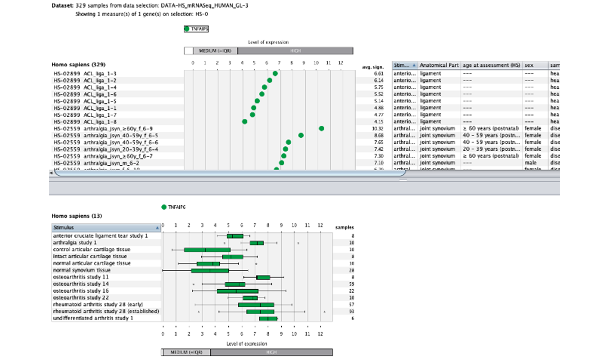Viewport: 609px width, 364px height.
Task: Select rheumatoid arthritis study 28 (early) row
Action: click(106, 304)
